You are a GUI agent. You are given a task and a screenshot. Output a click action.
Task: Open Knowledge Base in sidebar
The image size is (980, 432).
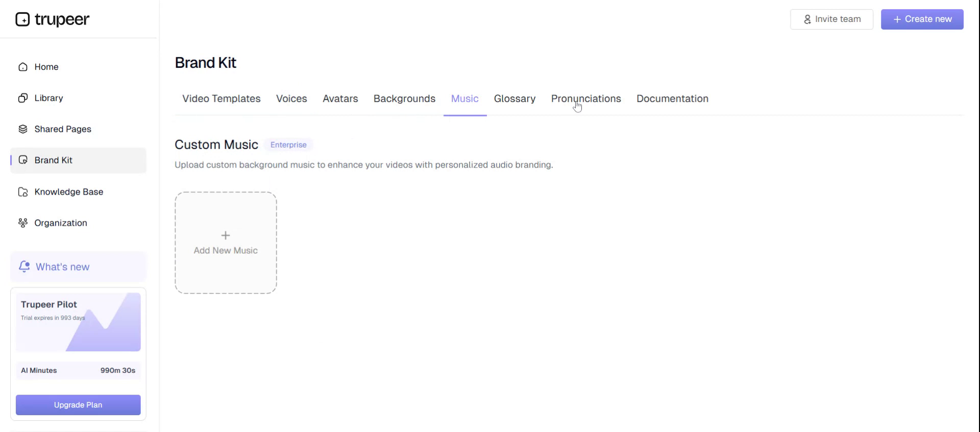pos(78,192)
